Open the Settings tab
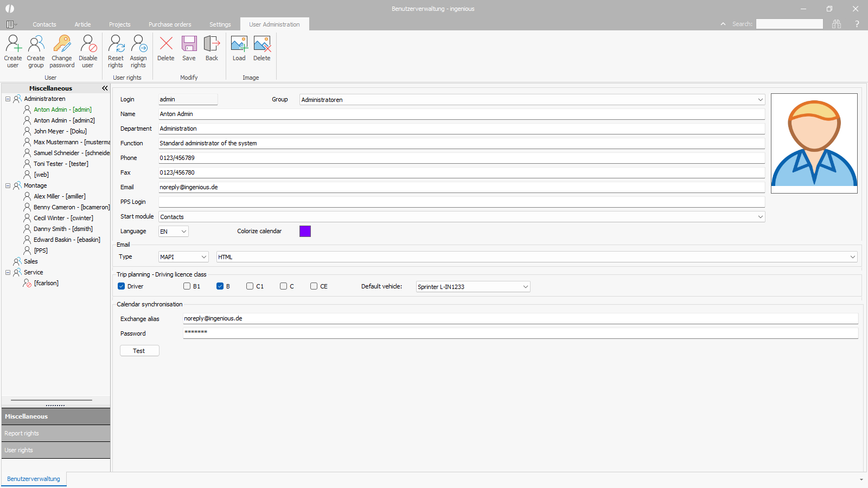Image resolution: width=868 pixels, height=488 pixels. pos(220,24)
